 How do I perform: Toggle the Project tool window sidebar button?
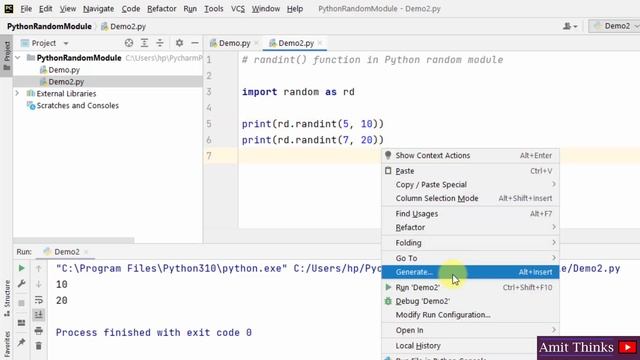7,56
